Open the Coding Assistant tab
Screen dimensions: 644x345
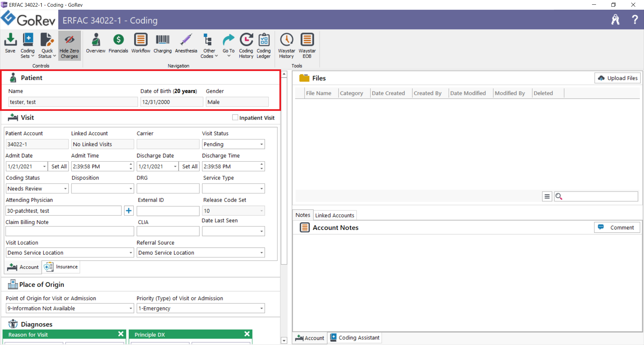click(355, 338)
